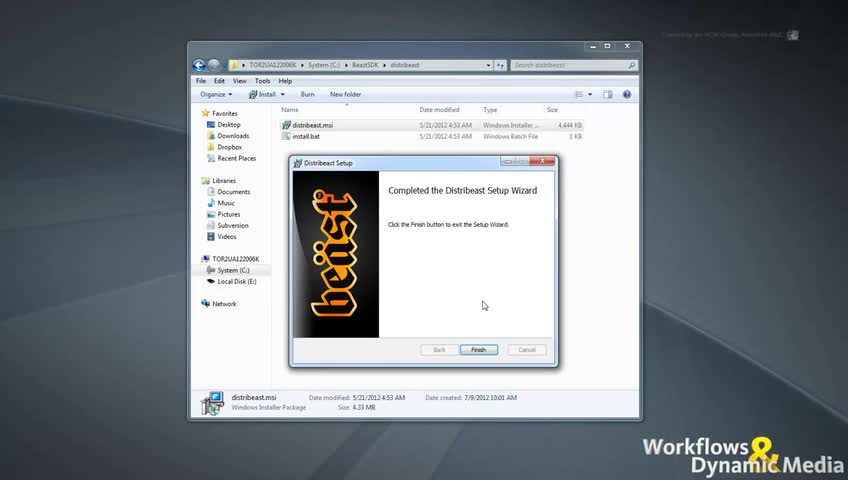
Task: Select Favorites in the navigation pane
Action: point(224,114)
